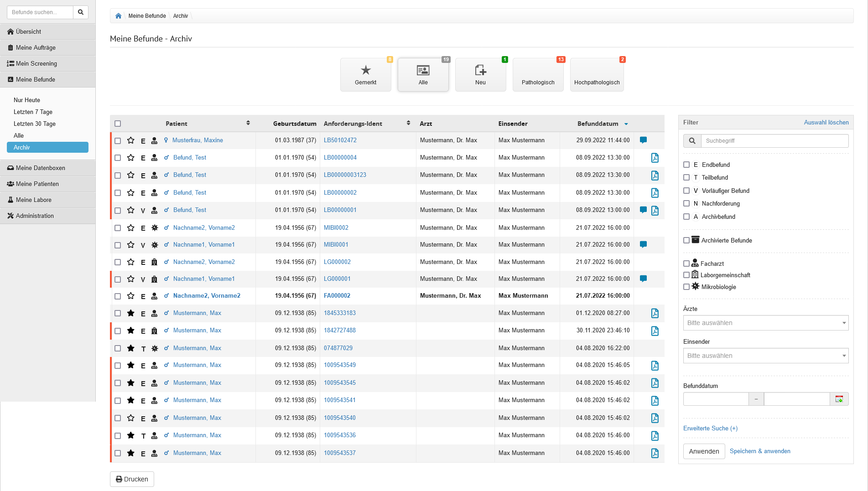This screenshot has width=868, height=491.
Task: Open Letzten 7 Tage in sidebar
Action: [x=33, y=112]
